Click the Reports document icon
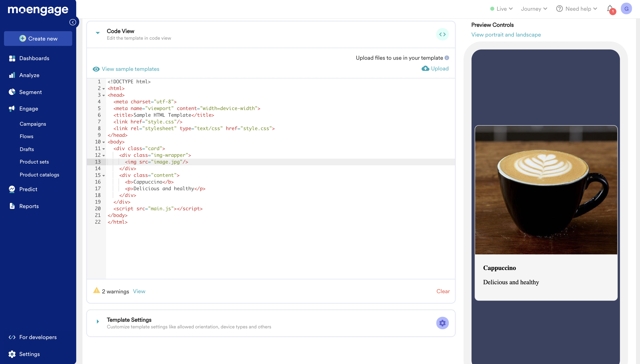 pyautogui.click(x=12, y=206)
